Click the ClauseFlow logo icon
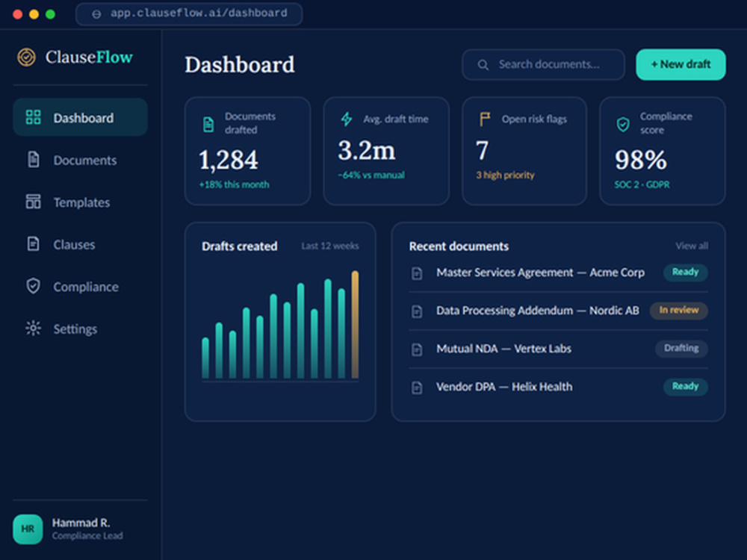This screenshot has width=747, height=560. (27, 57)
